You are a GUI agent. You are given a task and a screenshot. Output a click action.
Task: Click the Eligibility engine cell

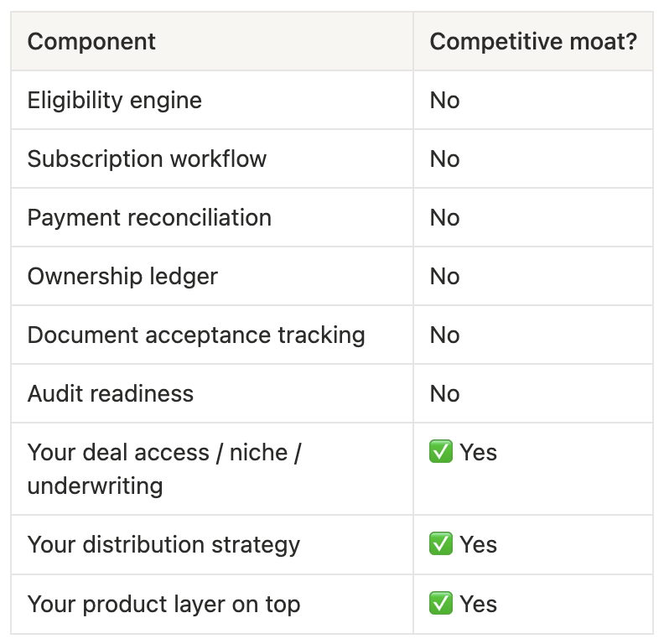click(x=115, y=101)
